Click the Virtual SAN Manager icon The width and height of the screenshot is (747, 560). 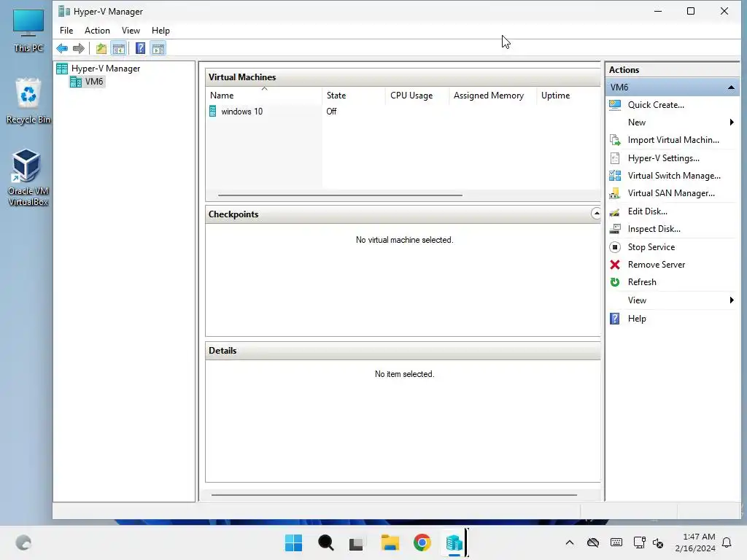(615, 193)
